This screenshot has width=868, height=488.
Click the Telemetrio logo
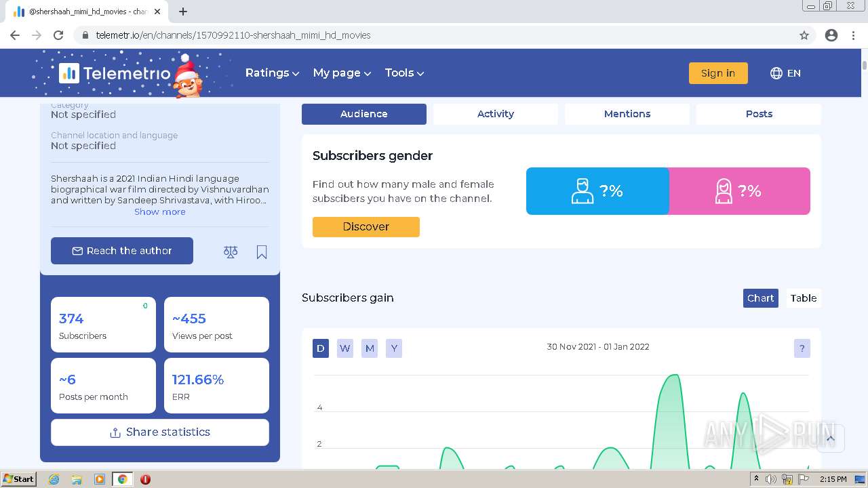tap(115, 73)
